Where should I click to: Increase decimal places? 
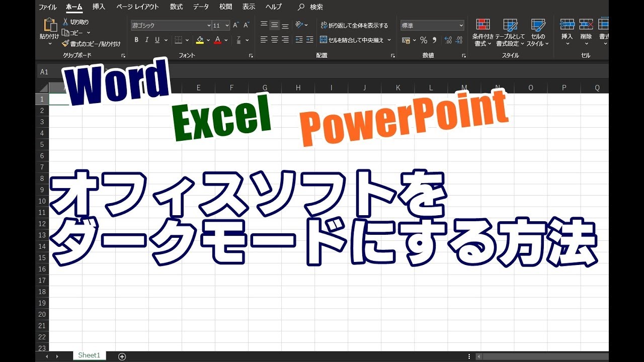point(448,40)
